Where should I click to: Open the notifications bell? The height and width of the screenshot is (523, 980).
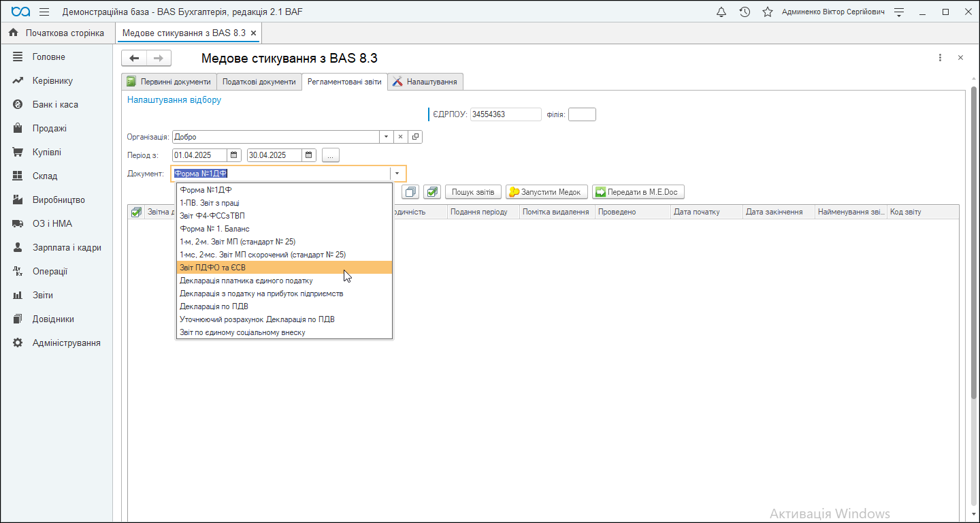click(722, 12)
